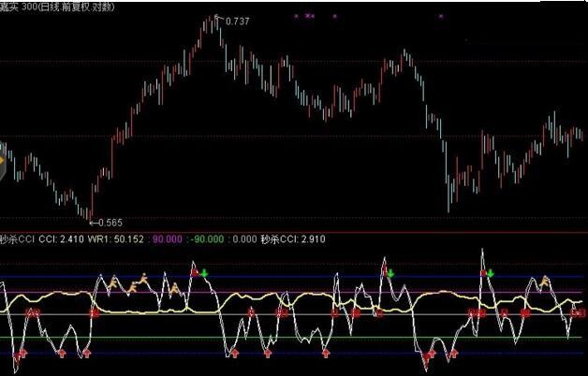Image resolution: width=588 pixels, height=376 pixels.
Task: Select the rightmost magenta x marker at top
Action: coord(336,16)
